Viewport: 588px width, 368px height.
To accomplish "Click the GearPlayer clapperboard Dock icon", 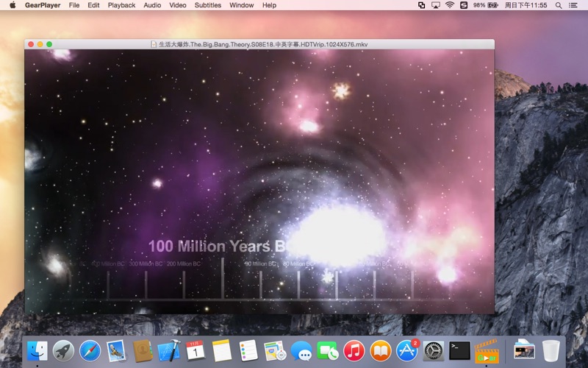I will click(487, 351).
